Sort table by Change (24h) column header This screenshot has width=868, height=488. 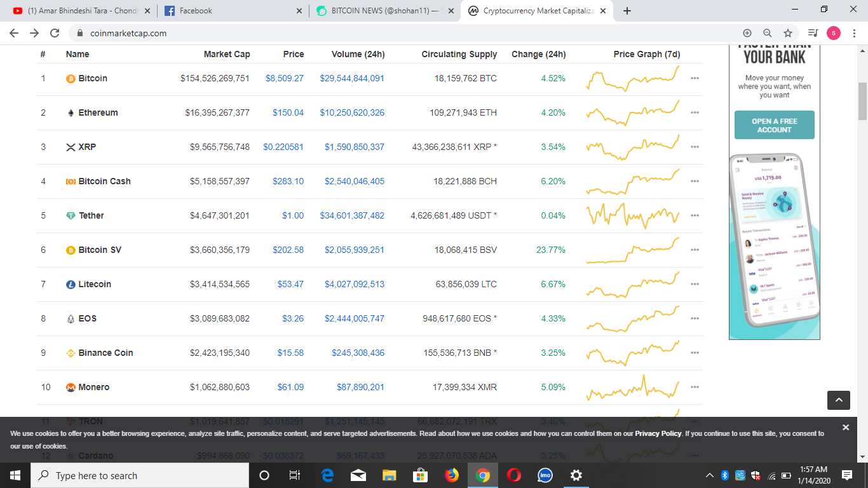(x=538, y=54)
